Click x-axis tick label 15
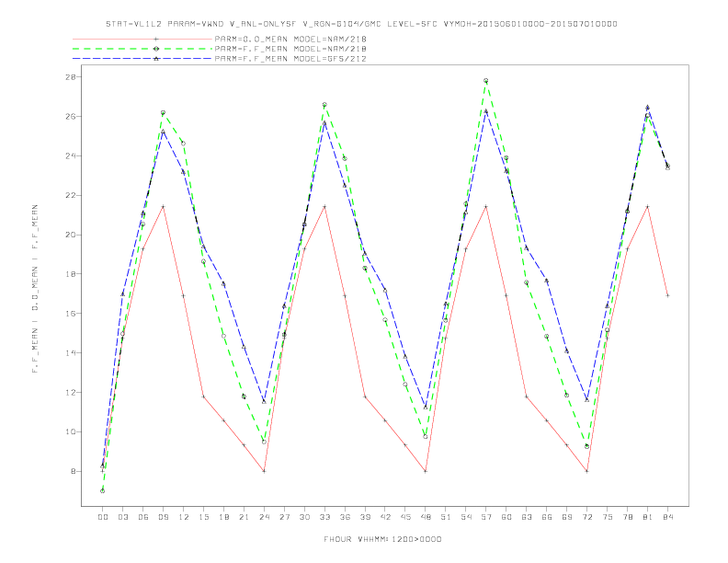 point(203,517)
